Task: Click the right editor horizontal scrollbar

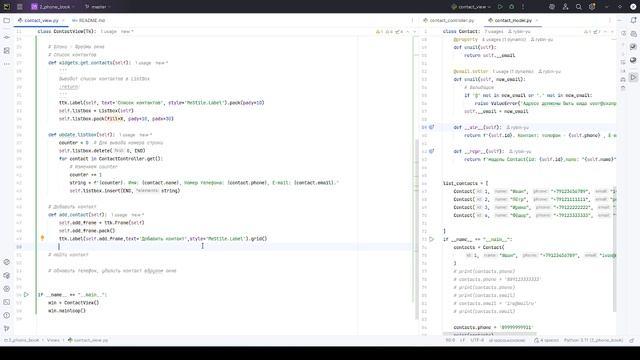Action: [x=490, y=334]
